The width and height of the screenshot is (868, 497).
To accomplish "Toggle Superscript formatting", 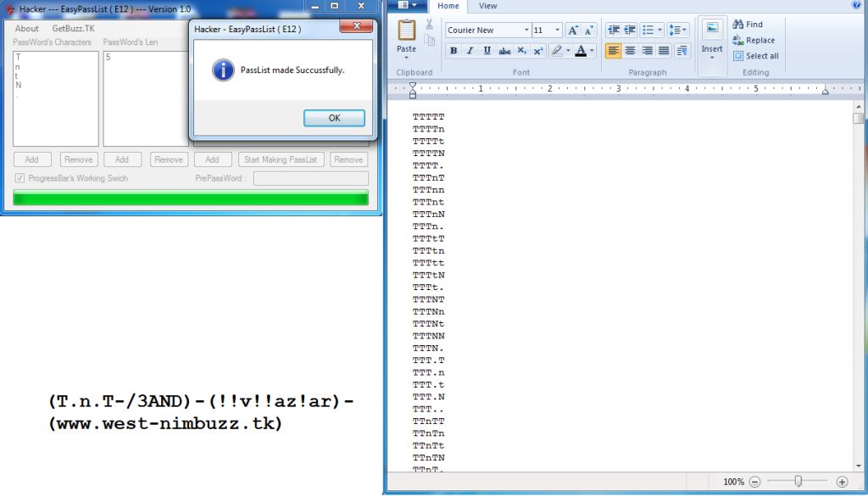I will point(538,51).
